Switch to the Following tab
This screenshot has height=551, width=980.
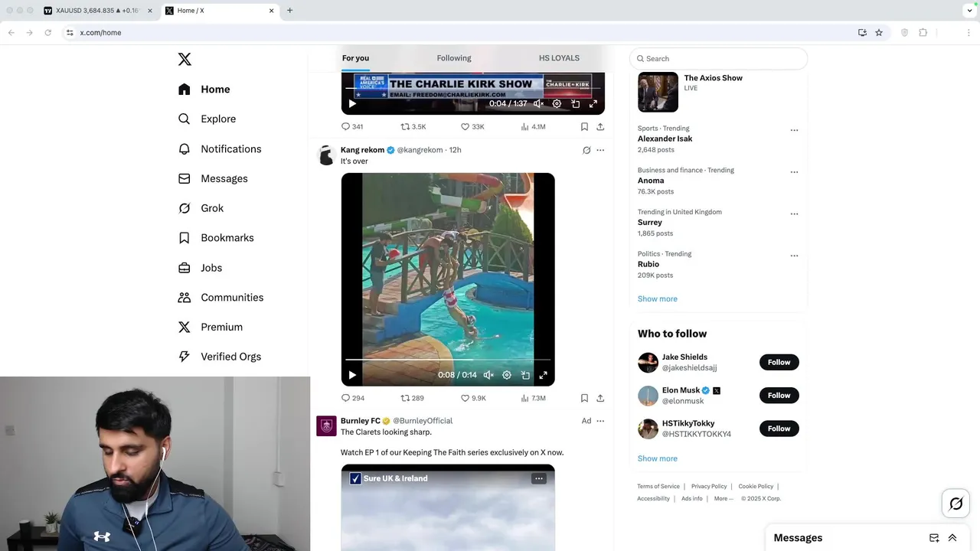click(454, 58)
